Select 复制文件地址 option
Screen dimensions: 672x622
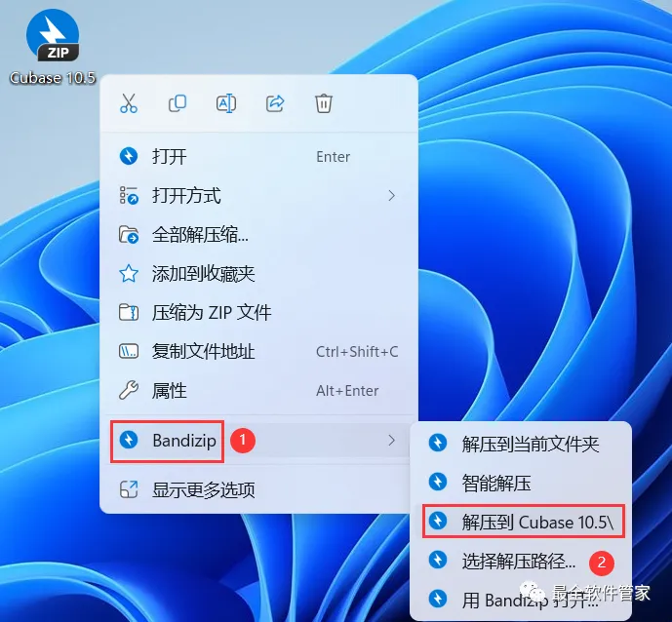pyautogui.click(x=258, y=351)
